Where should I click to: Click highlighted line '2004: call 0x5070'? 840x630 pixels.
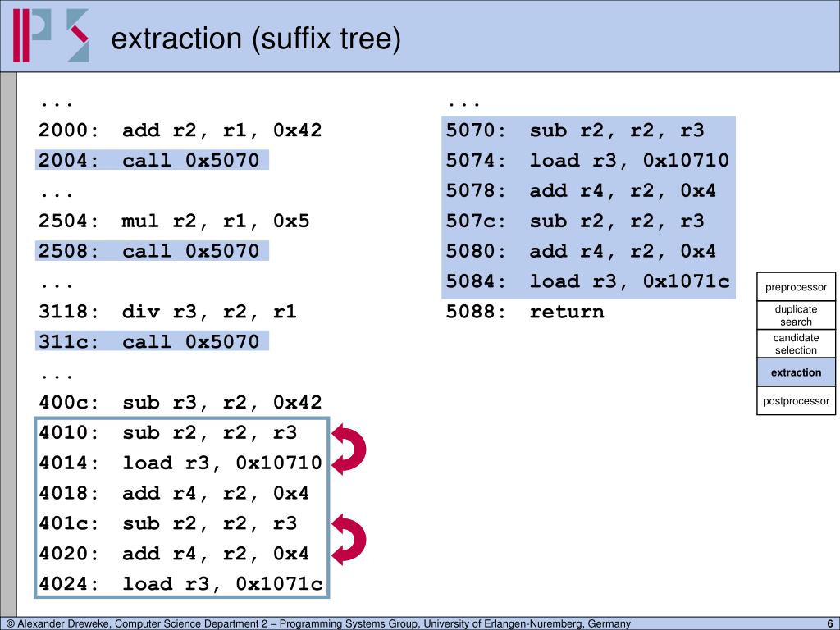pyautogui.click(x=152, y=160)
